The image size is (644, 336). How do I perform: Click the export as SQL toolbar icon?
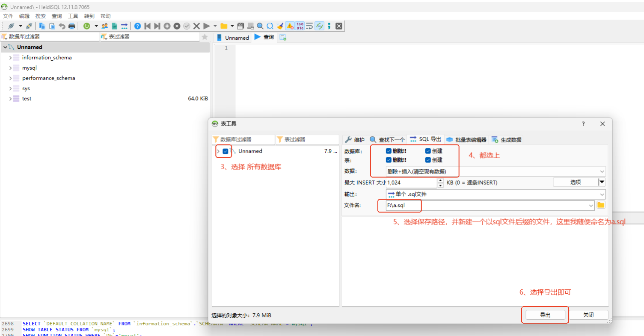click(124, 26)
